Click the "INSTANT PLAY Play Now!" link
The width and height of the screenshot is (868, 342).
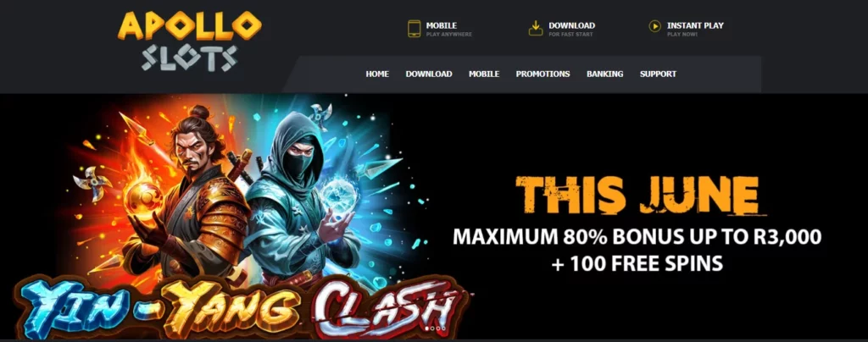tap(687, 29)
